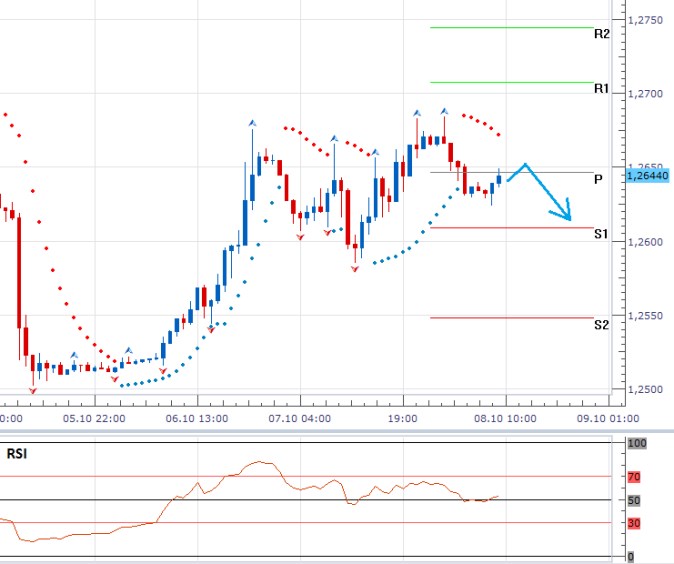This screenshot has height=564, width=674.
Task: Select the S1 support level label
Action: (601, 234)
